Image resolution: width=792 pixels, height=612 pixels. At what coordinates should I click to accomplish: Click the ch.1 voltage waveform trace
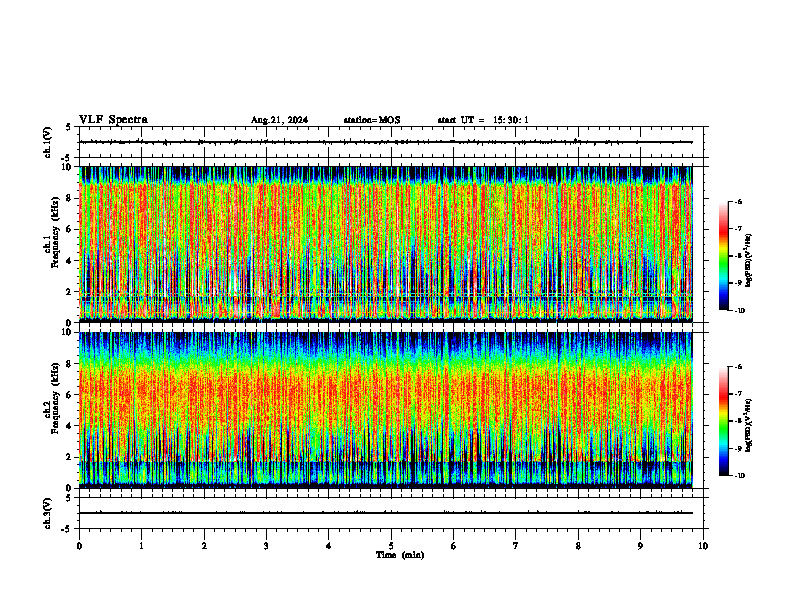click(x=386, y=142)
